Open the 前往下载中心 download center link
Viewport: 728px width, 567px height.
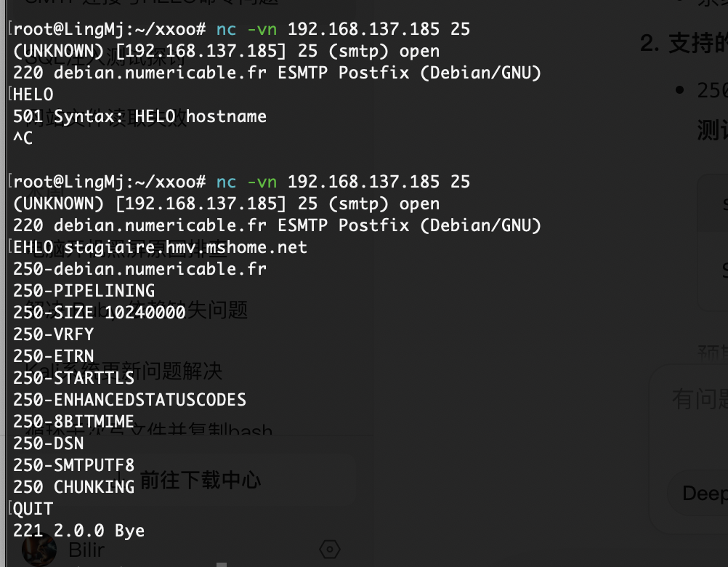[200, 480]
